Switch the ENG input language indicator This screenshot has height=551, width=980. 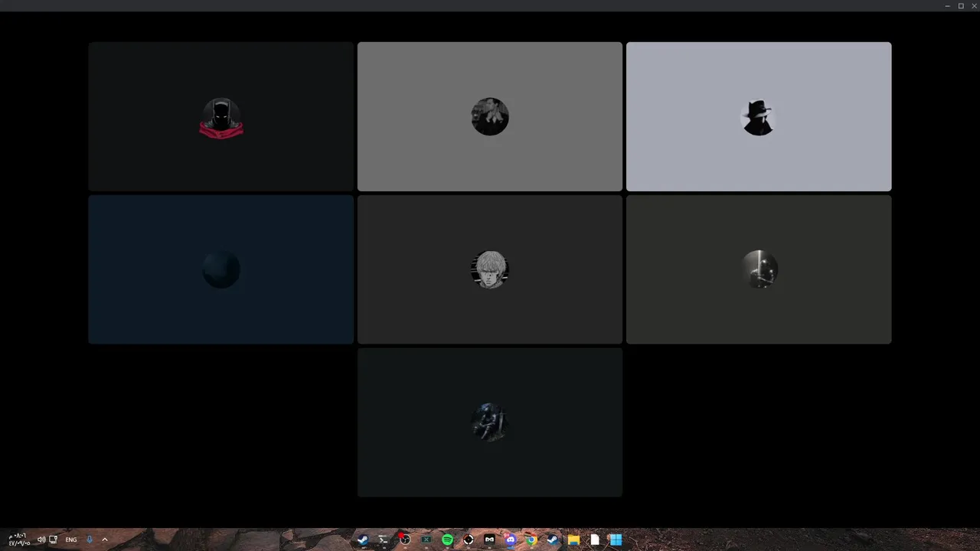[71, 540]
